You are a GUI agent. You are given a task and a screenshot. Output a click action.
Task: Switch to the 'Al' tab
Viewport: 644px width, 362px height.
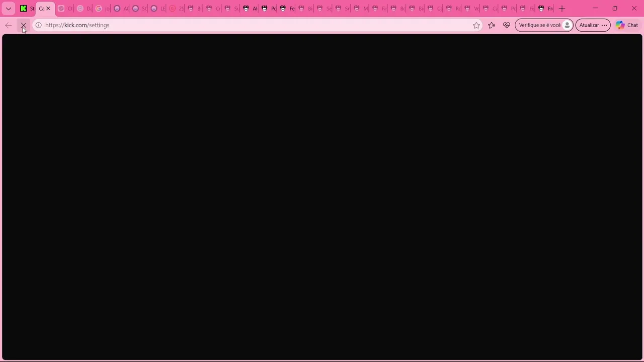(x=251, y=9)
